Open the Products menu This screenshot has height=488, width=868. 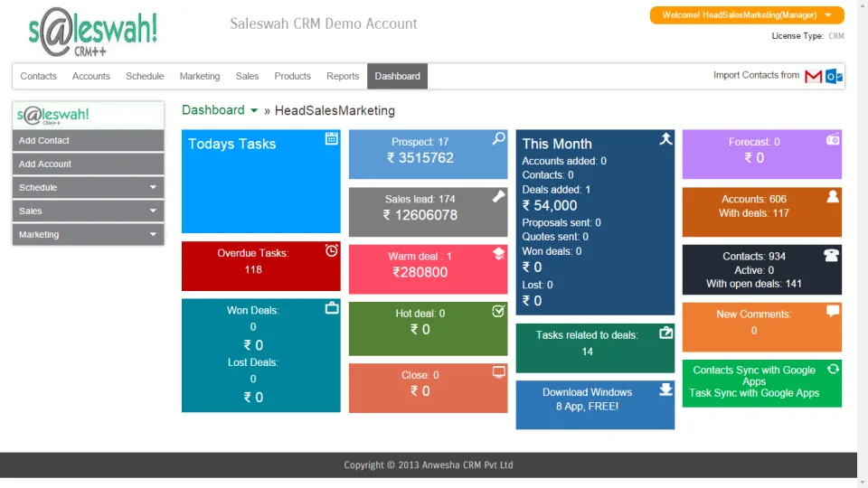pos(292,76)
